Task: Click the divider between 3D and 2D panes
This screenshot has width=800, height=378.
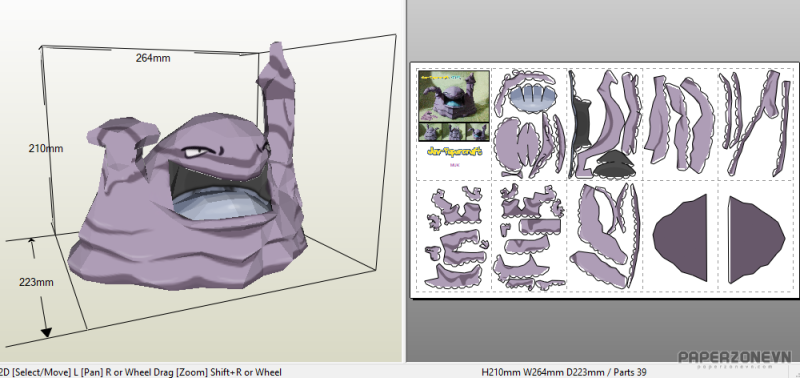Action: [406, 181]
